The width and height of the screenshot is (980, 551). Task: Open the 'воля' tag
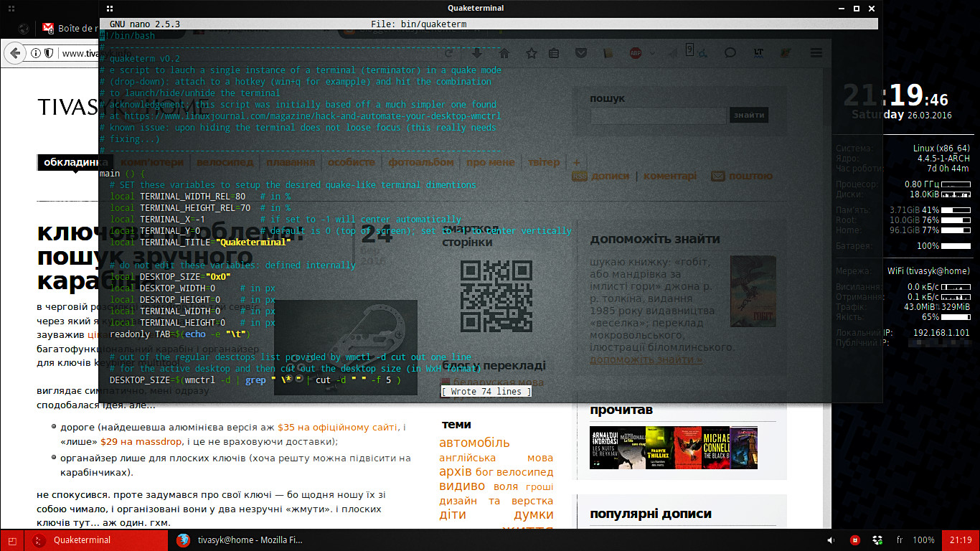pyautogui.click(x=506, y=486)
